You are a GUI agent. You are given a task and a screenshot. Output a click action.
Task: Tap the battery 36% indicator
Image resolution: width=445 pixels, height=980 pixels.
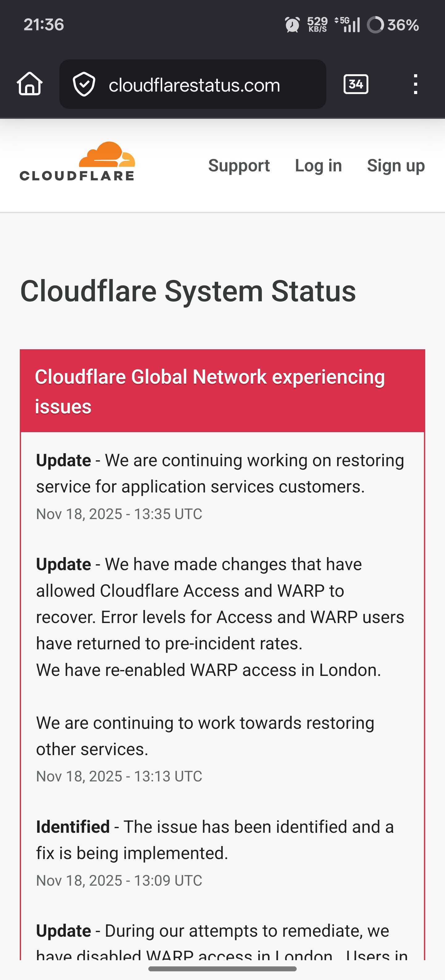(x=393, y=25)
